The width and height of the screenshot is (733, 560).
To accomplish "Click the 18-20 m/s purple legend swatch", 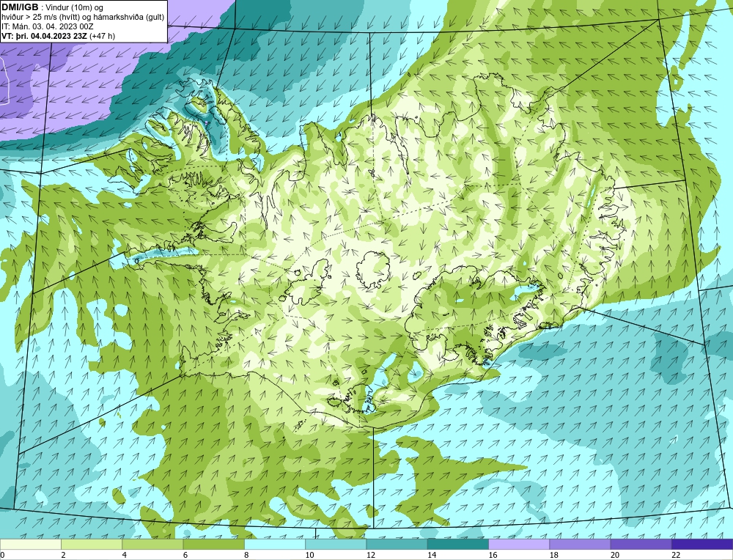I will click(x=580, y=544).
